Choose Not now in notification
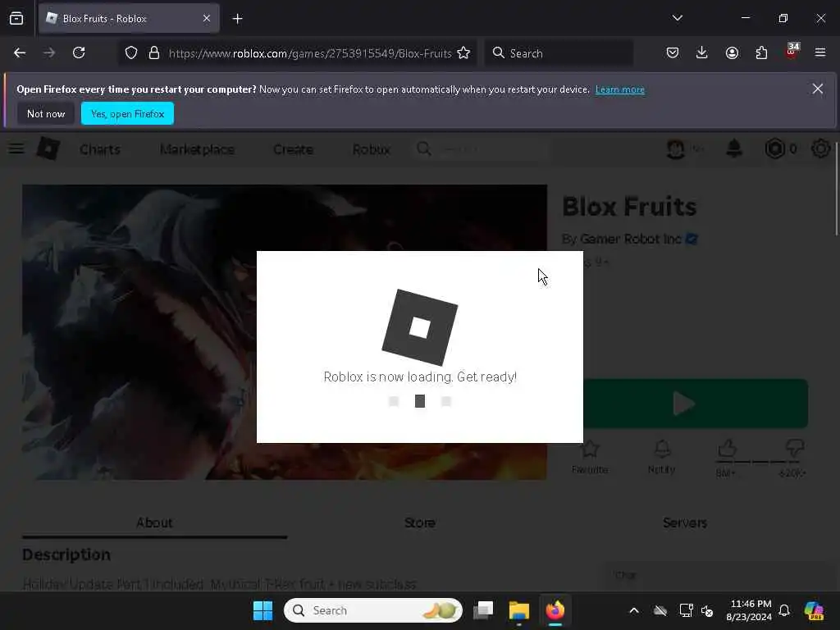 click(46, 113)
